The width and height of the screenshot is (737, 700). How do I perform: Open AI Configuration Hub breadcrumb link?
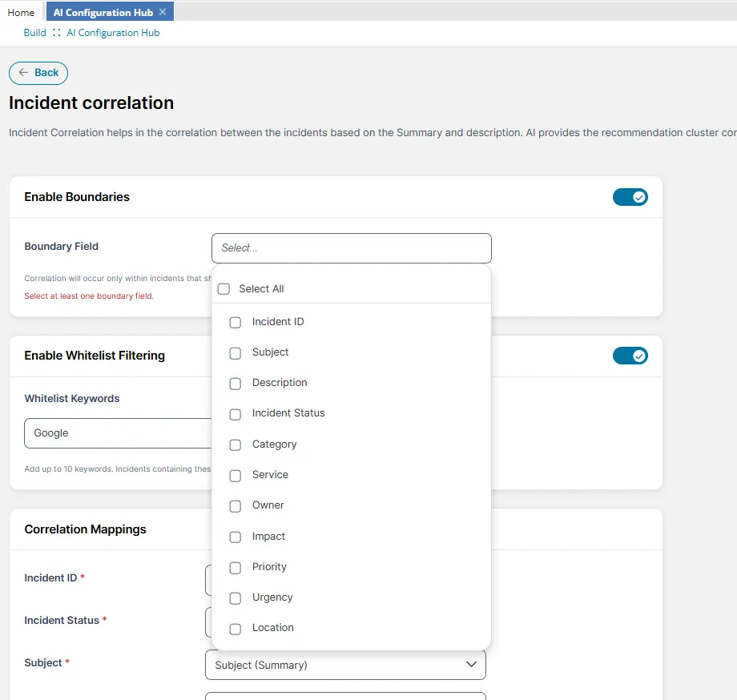[x=113, y=33]
